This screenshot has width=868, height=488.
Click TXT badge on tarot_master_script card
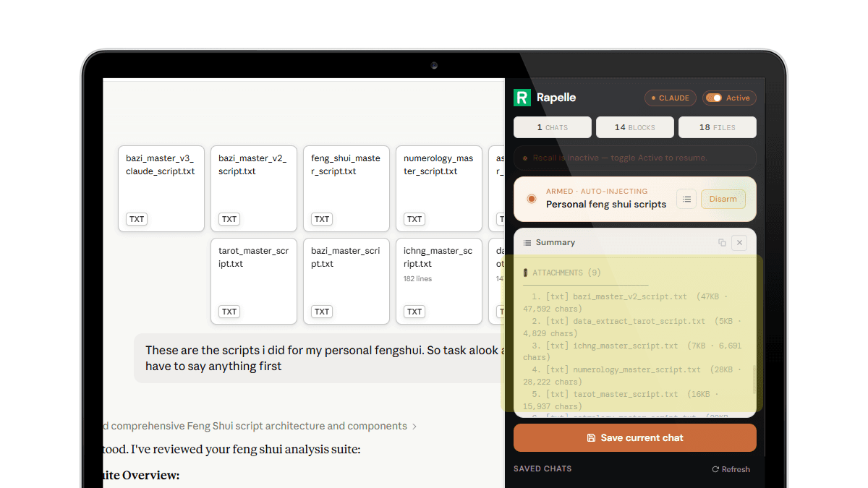pyautogui.click(x=229, y=312)
